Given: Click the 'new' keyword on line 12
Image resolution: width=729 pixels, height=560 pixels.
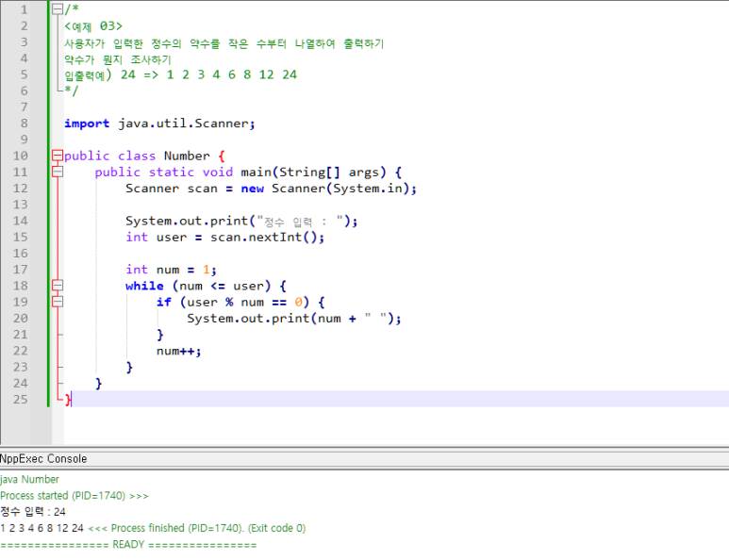Looking at the screenshot, I should [253, 189].
